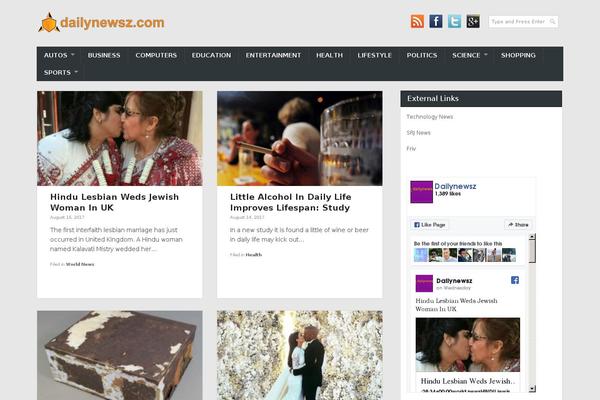Click 'August 14, 2017' date under alcohol article

247,217
